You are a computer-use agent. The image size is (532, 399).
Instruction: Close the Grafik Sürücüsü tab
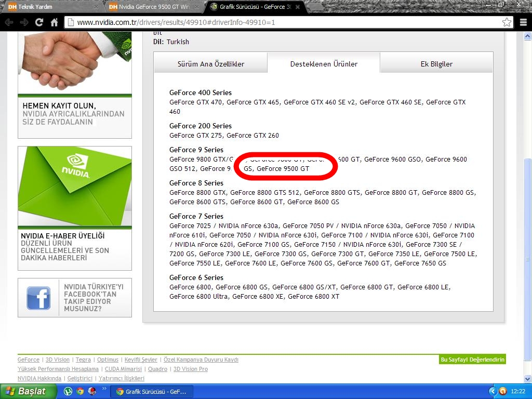coord(298,7)
